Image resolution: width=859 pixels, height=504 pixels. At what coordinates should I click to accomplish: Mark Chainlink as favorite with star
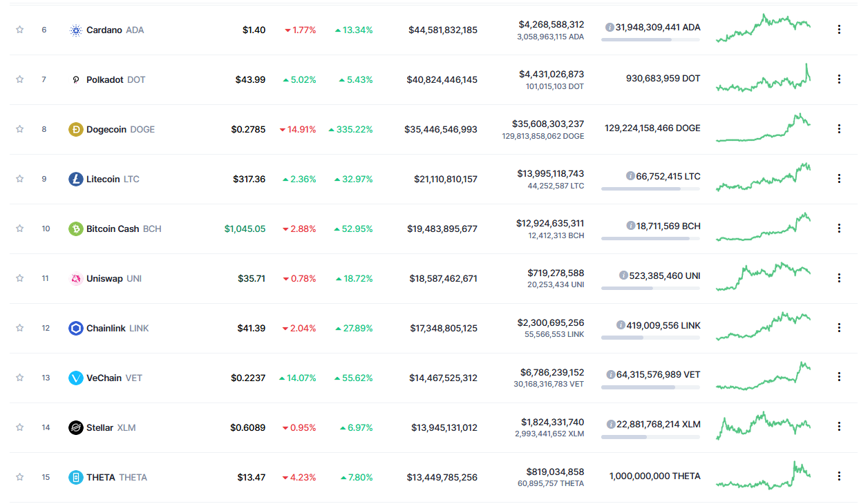click(x=20, y=328)
